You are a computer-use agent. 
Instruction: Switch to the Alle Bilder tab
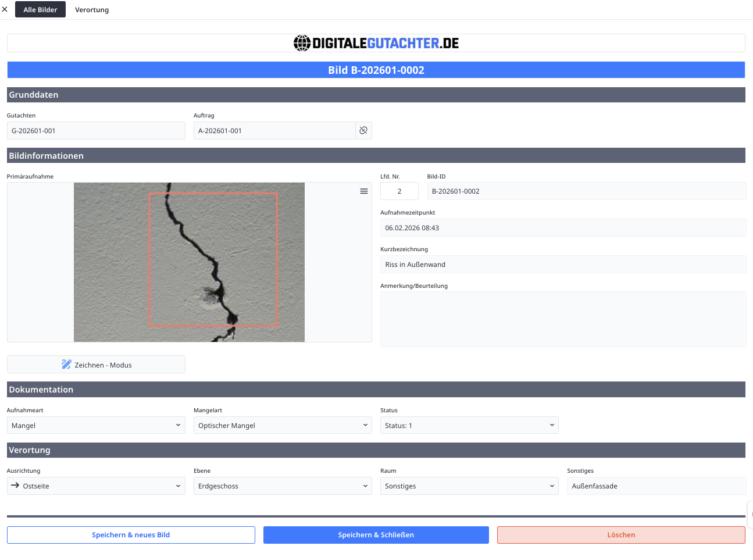pyautogui.click(x=40, y=10)
